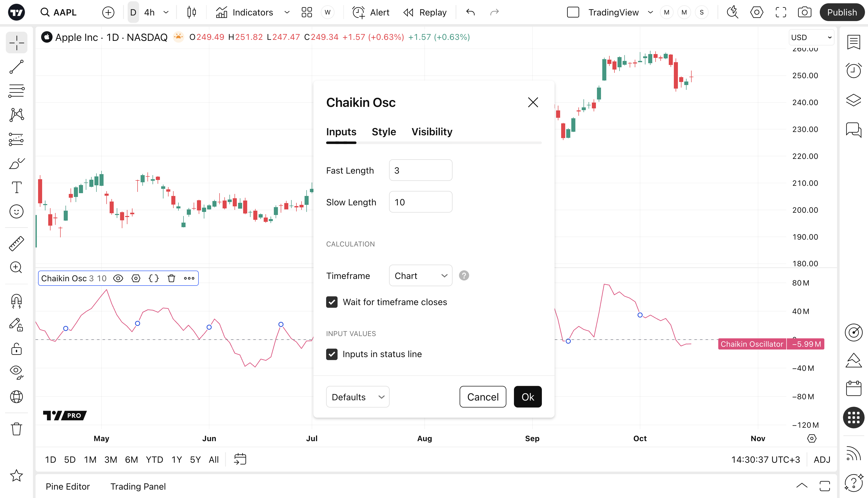Expand the Defaults dropdown
Image resolution: width=868 pixels, height=498 pixels.
coord(357,397)
